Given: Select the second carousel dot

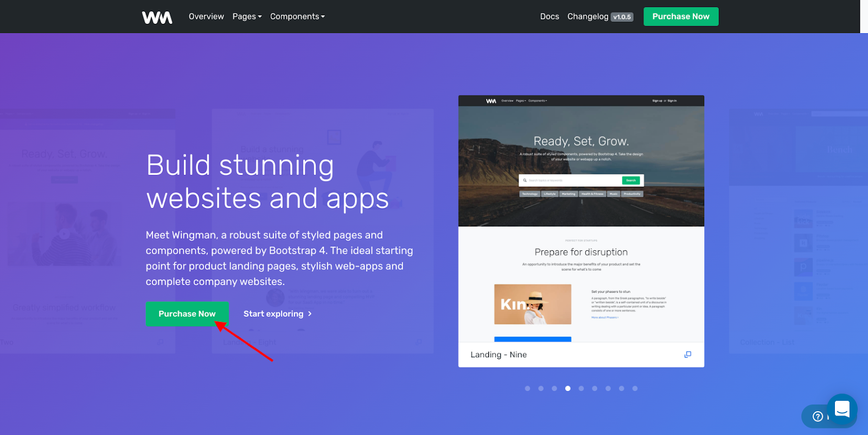Looking at the screenshot, I should click(541, 388).
